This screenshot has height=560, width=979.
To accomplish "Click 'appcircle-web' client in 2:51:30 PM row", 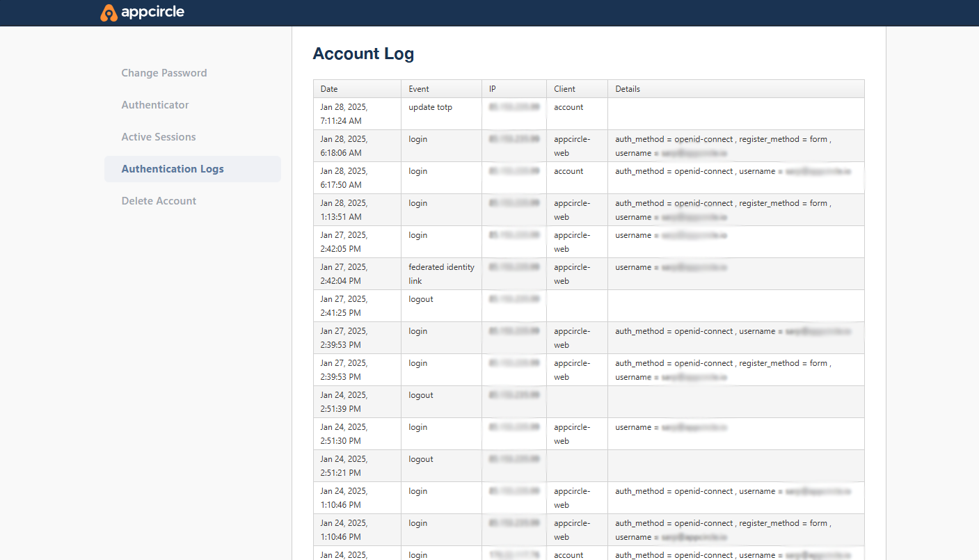I will point(572,434).
